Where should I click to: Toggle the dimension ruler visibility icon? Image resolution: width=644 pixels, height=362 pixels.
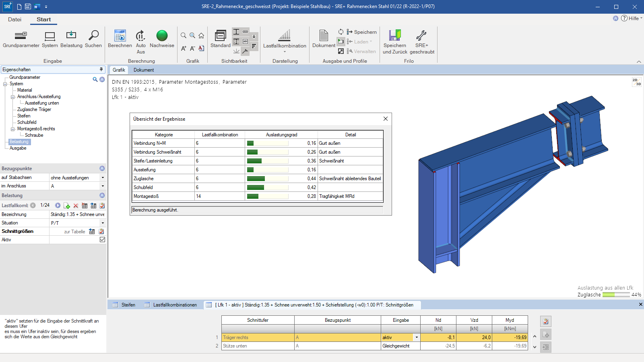[245, 32]
